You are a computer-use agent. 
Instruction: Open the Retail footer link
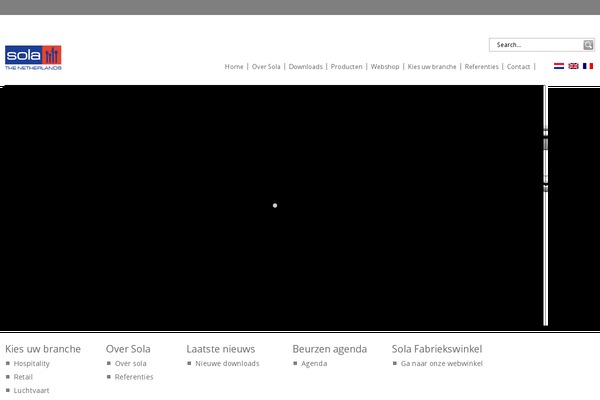click(x=23, y=377)
